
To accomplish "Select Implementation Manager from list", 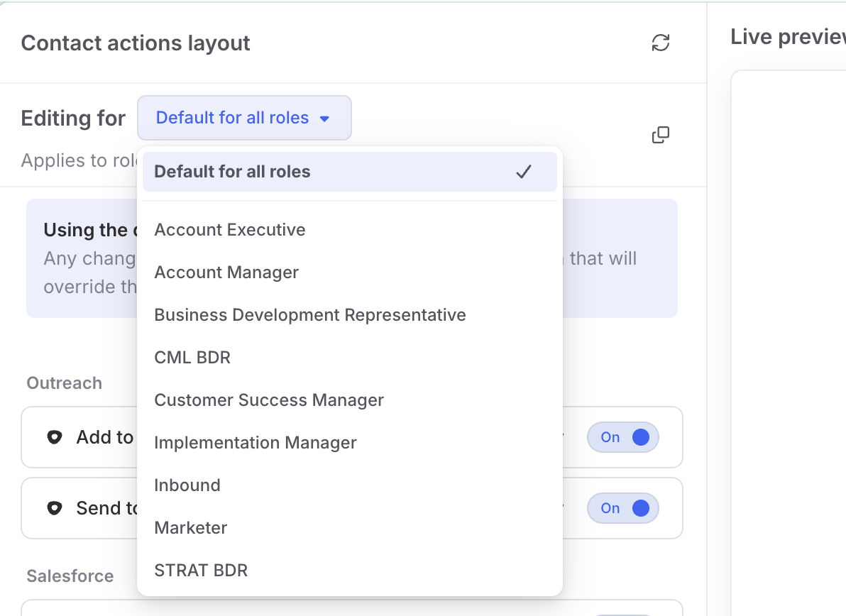I will tap(256, 443).
